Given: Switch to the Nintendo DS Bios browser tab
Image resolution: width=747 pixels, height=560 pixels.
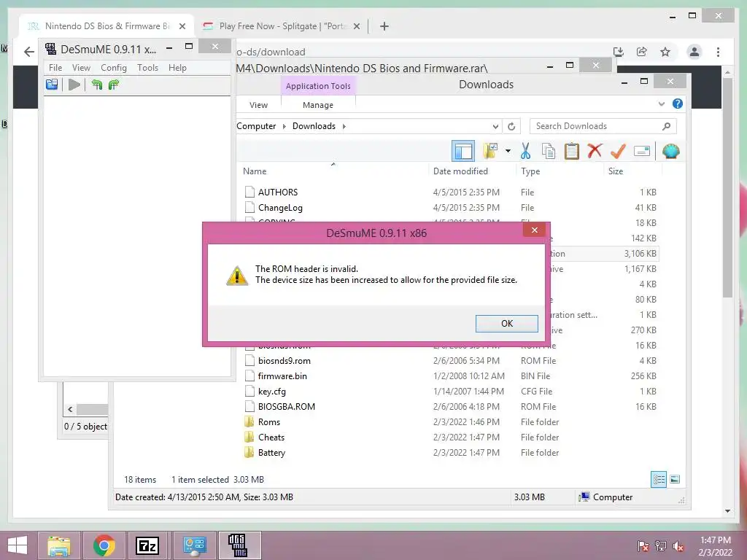Looking at the screenshot, I should click(x=107, y=26).
